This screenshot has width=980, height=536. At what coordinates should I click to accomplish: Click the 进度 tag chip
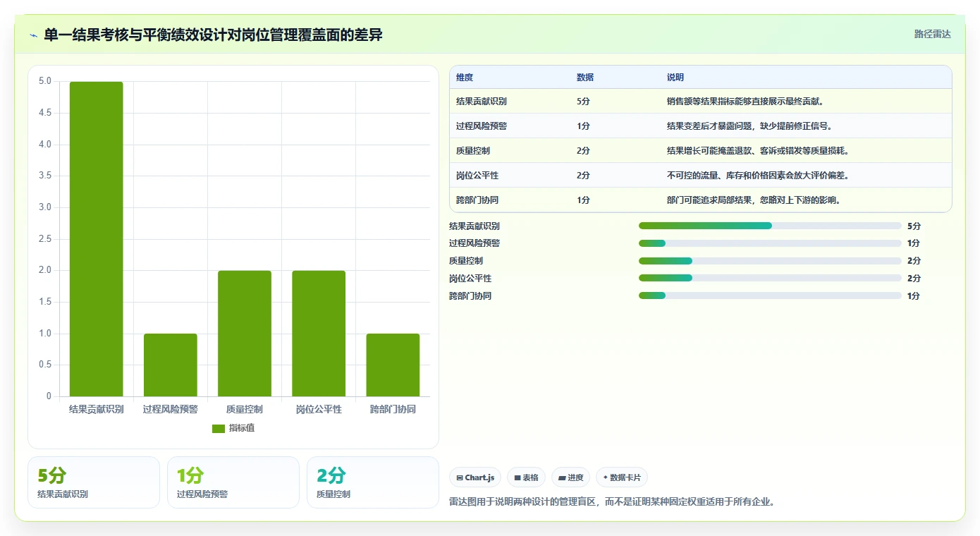coord(570,477)
